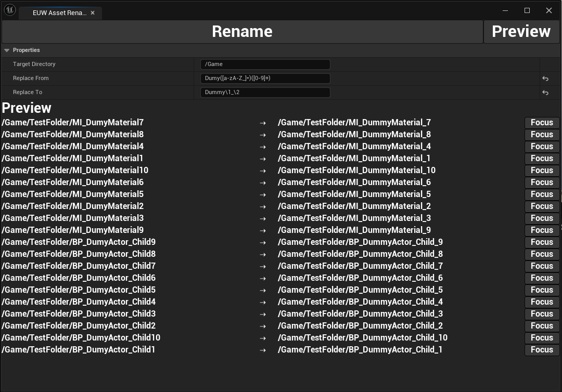Focus on MI_DummyMaterial_8 asset

(542, 134)
